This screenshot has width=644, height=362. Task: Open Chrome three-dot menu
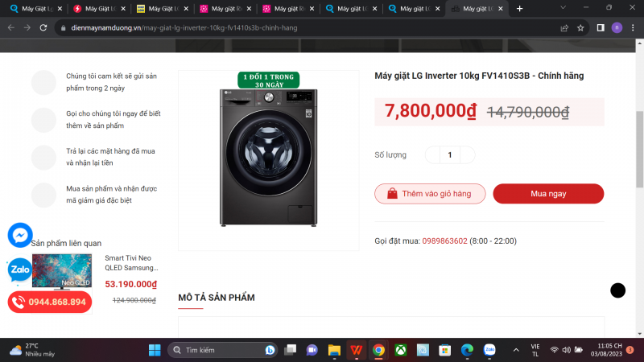click(633, 27)
